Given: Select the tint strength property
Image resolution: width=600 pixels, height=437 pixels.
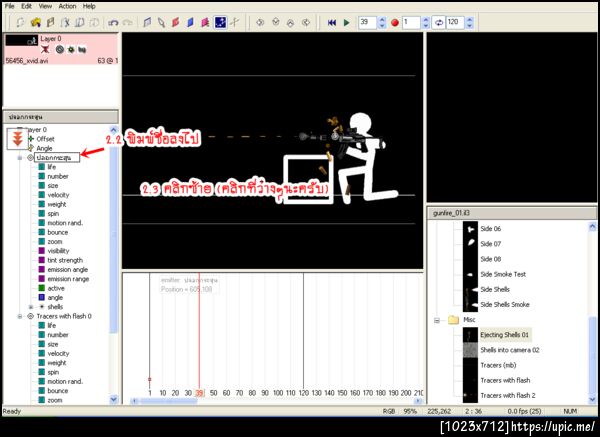Looking at the screenshot, I should [65, 260].
